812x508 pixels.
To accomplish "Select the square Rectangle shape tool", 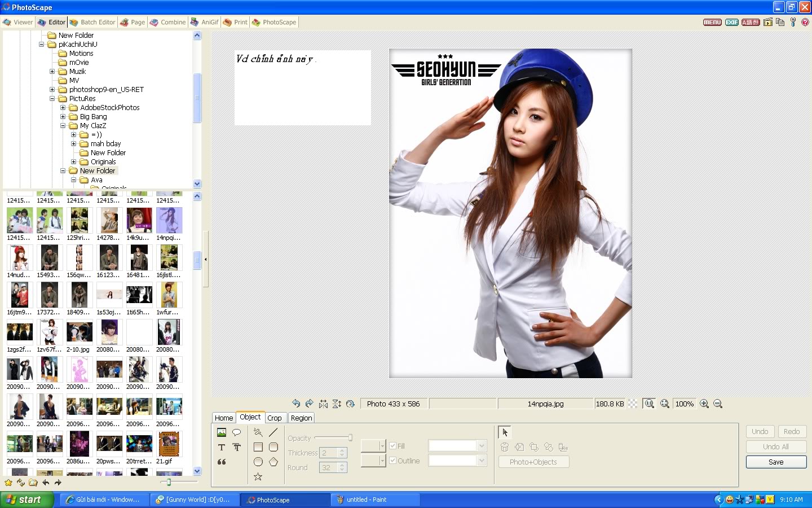I will 258,447.
